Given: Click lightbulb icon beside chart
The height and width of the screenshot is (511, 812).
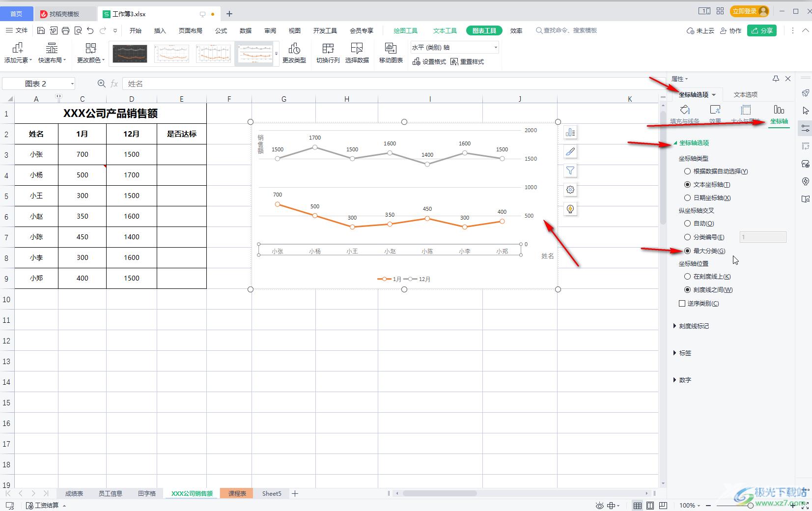Looking at the screenshot, I should tap(570, 209).
